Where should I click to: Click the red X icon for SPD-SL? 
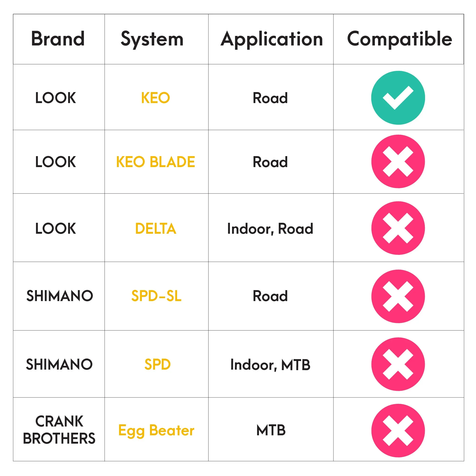[x=398, y=296]
